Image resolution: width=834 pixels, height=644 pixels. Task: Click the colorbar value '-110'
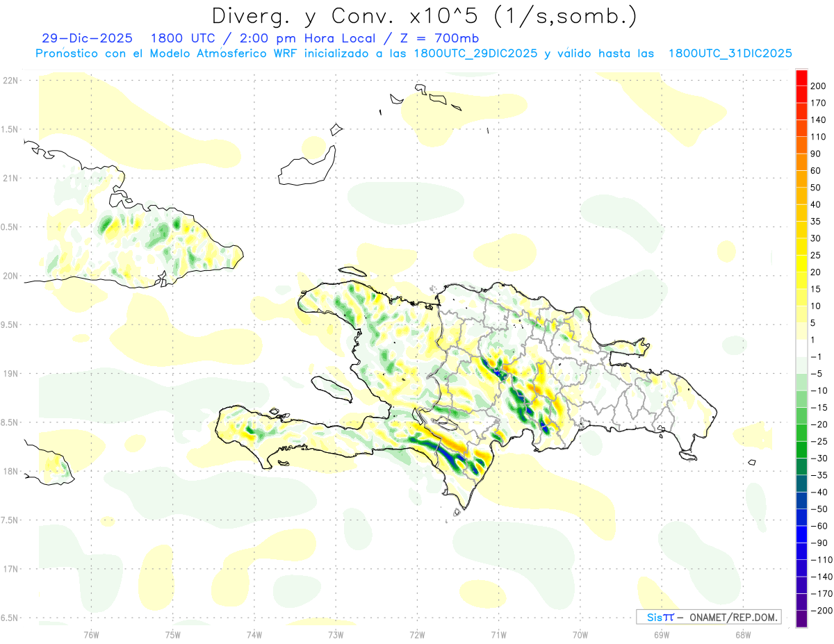pyautogui.click(x=822, y=559)
